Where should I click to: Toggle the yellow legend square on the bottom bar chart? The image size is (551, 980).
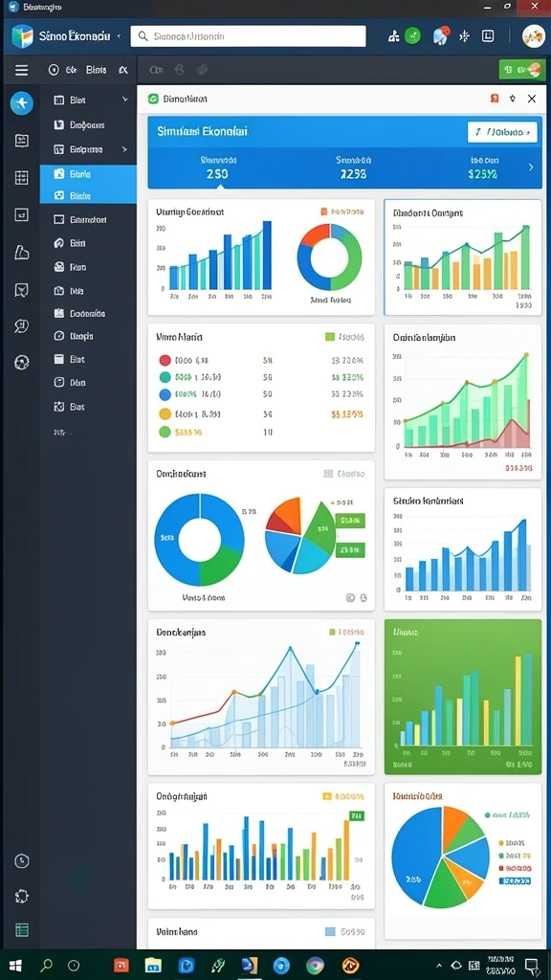coord(326,797)
